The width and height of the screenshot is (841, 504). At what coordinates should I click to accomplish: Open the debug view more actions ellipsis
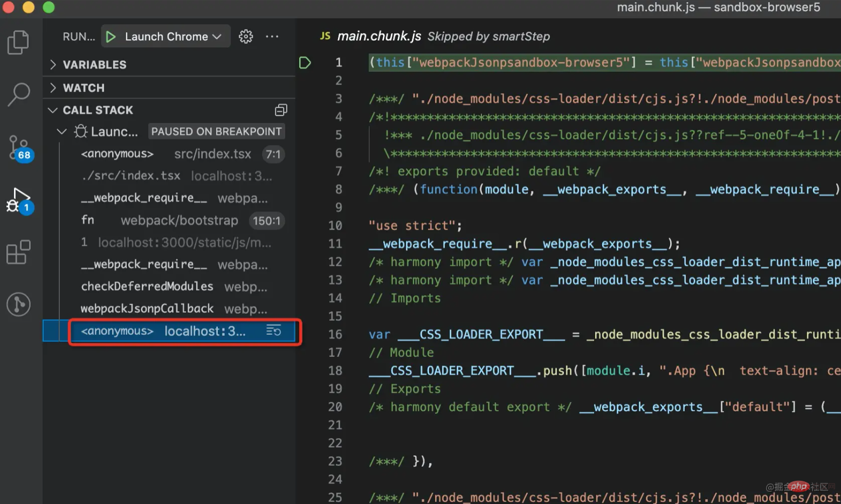coord(272,37)
